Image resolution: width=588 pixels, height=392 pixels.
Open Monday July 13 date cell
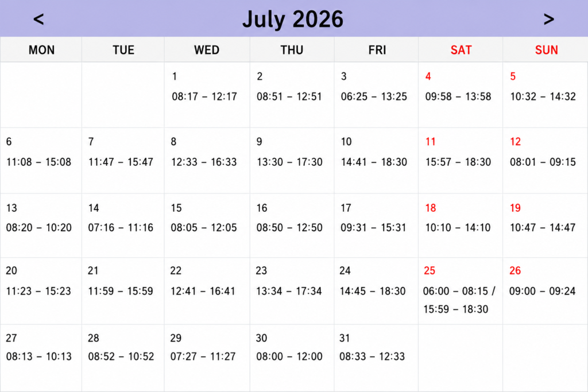click(41, 226)
